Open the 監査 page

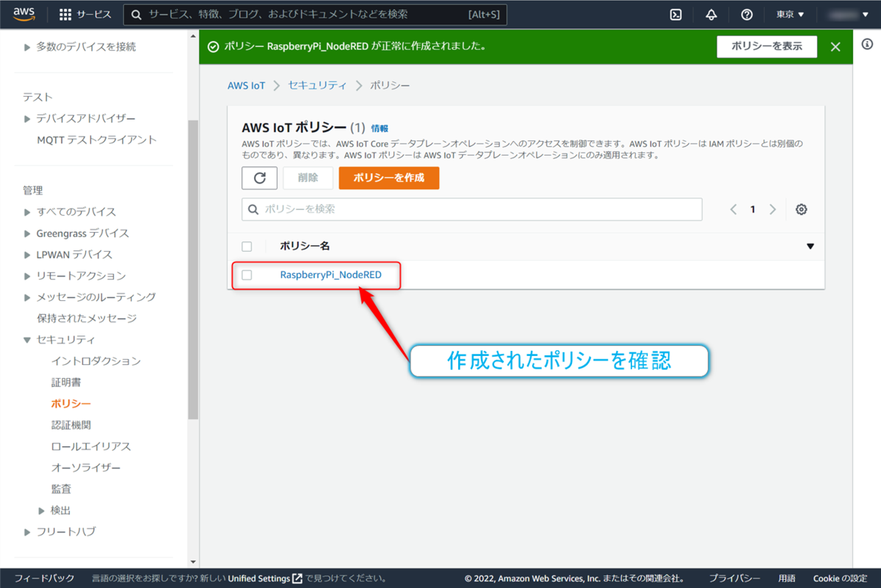(x=61, y=488)
